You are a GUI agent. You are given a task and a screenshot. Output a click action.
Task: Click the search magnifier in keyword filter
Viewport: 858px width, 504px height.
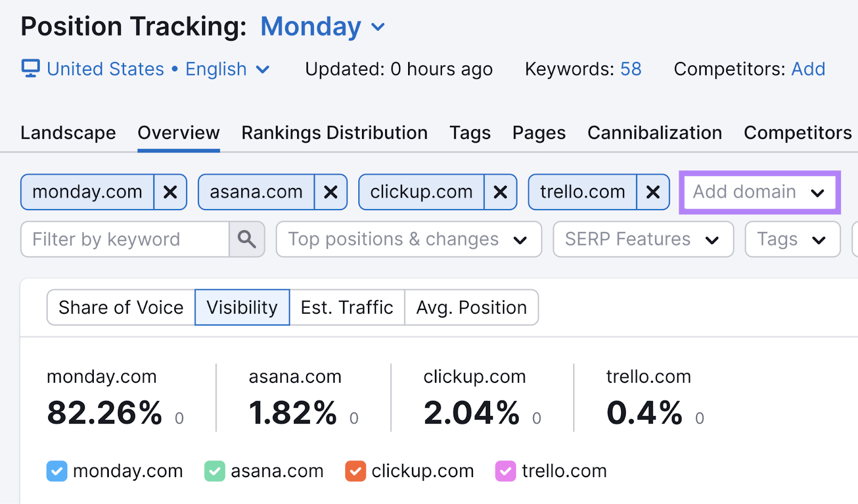[247, 239]
